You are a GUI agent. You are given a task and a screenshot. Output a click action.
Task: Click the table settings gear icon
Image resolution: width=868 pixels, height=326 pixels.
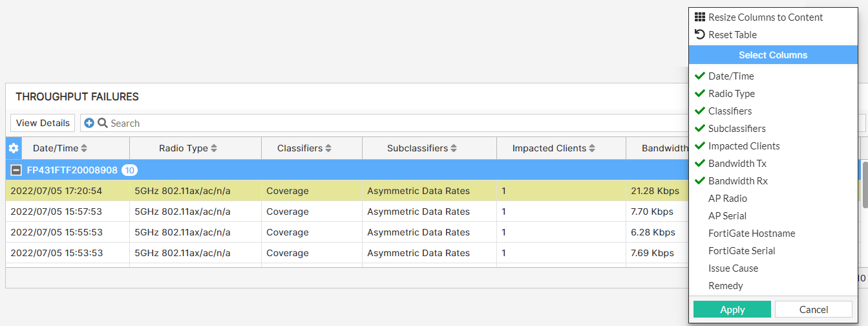click(13, 148)
